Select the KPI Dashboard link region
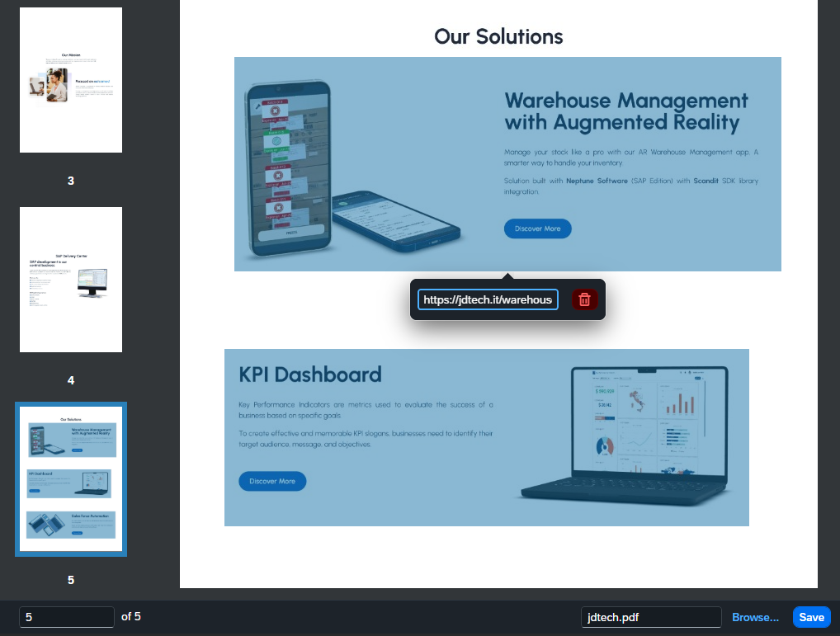This screenshot has width=840, height=636. [487, 437]
